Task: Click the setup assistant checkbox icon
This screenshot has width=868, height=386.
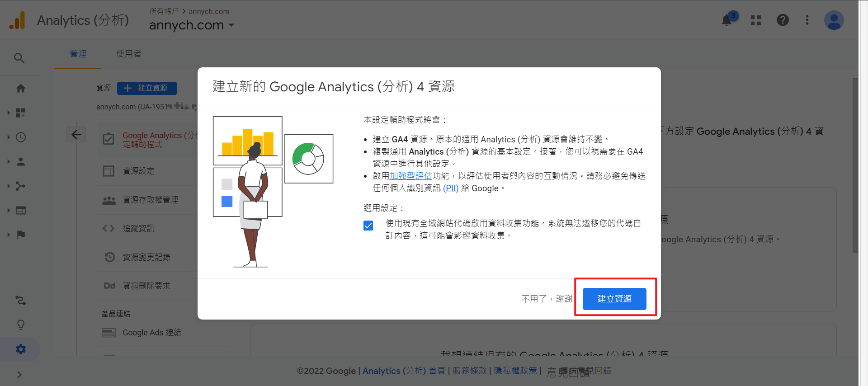Action: point(108,139)
